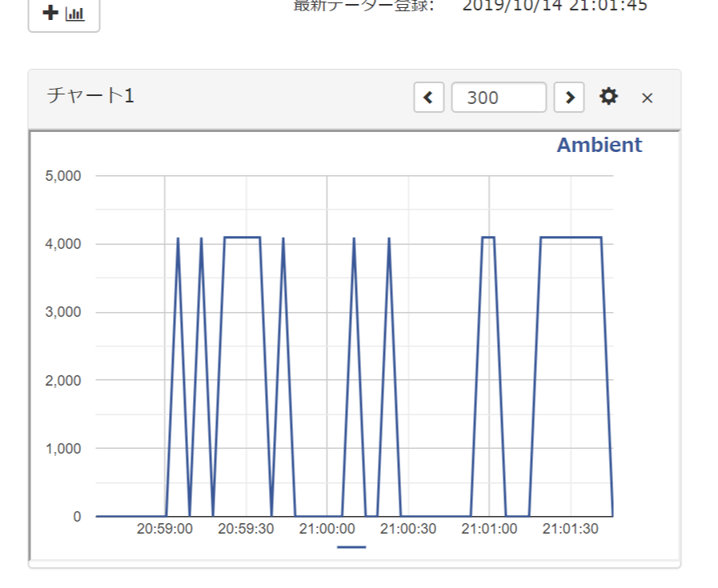
Task: Click the Ambient link on the chart
Action: click(x=599, y=145)
